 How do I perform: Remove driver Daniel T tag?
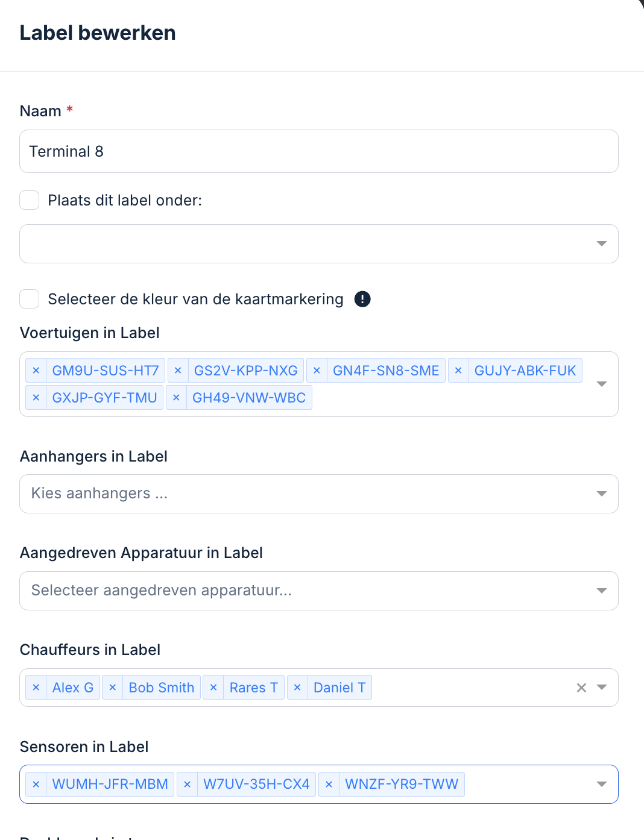[297, 688]
